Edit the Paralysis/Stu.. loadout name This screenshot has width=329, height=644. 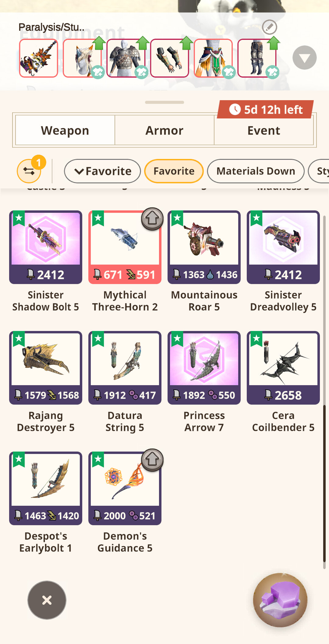270,27
